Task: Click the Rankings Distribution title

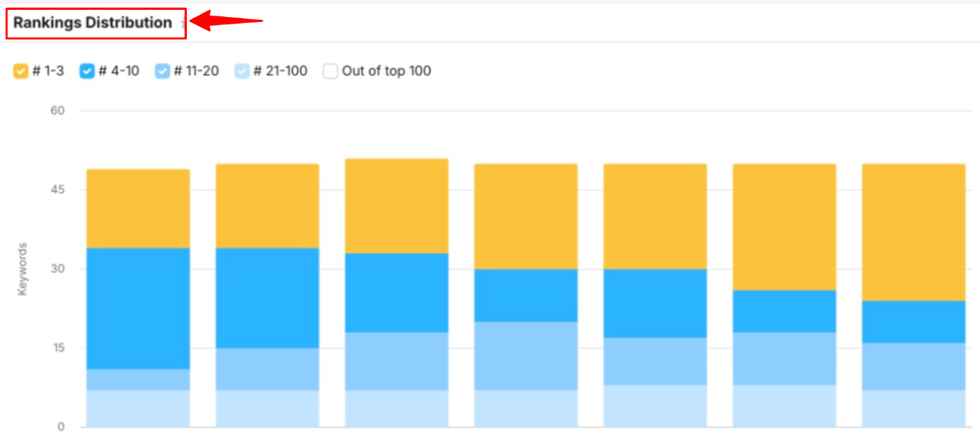Action: coord(92,23)
